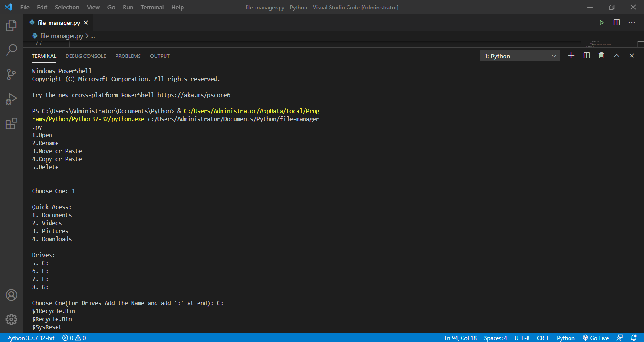Kill the terminal with the trash icon
This screenshot has height=342, width=644.
(601, 55)
